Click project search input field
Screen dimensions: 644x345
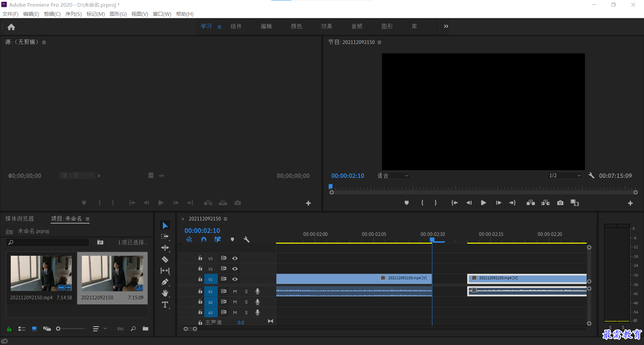pos(48,242)
